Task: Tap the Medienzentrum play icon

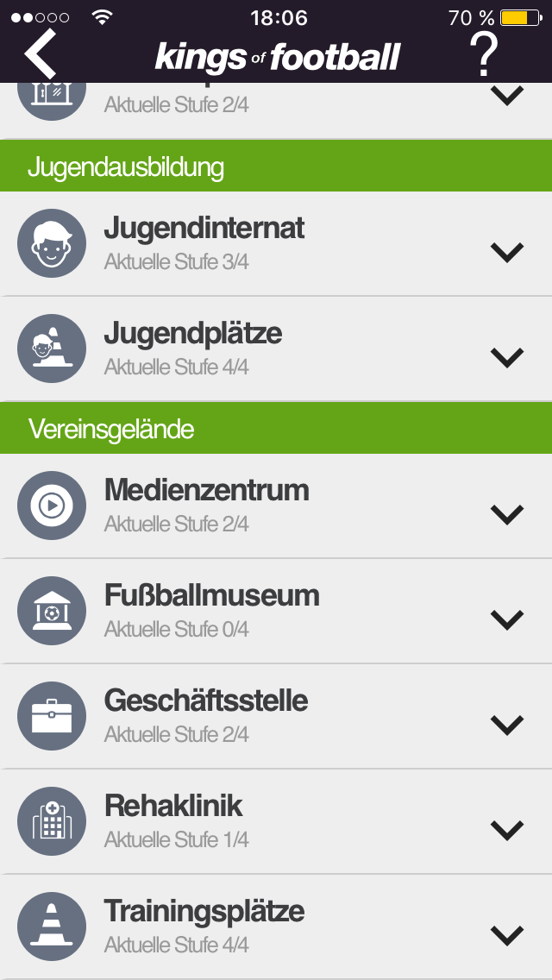Action: coord(51,505)
